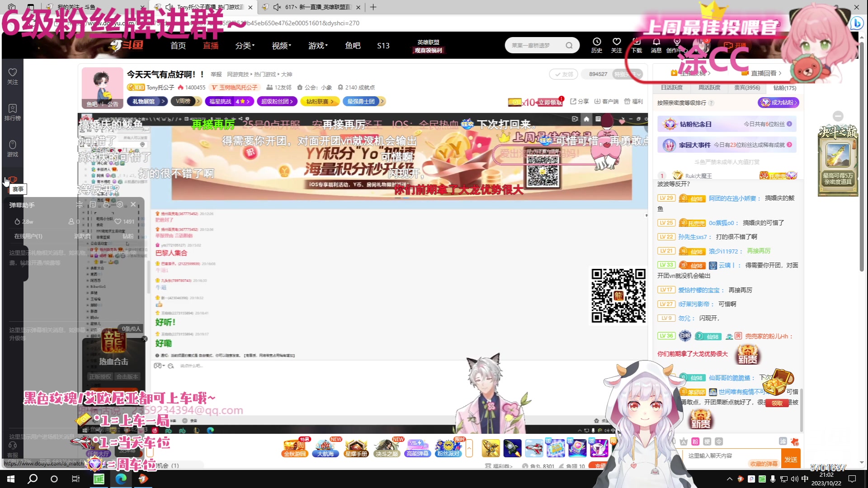Collapse the floating 决斗之巅 widget with minus button
Viewport: 868px width, 488px height.
838,116
